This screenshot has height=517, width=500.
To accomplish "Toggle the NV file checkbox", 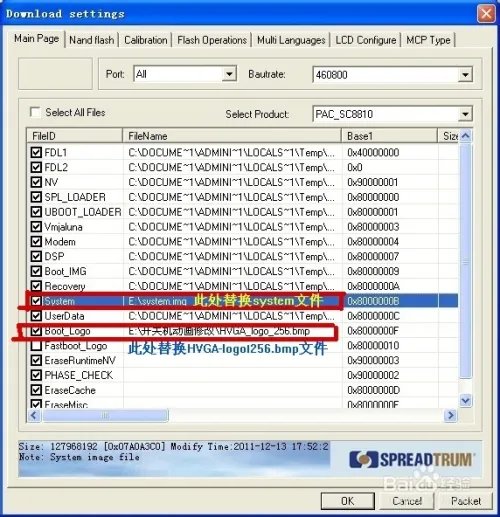I will tap(36, 182).
